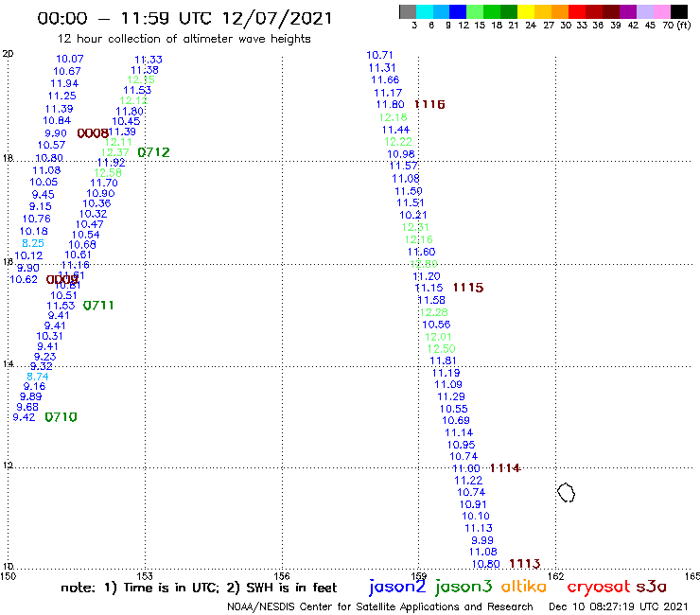Click the 'cryosat' satellite legend label

[599, 587]
